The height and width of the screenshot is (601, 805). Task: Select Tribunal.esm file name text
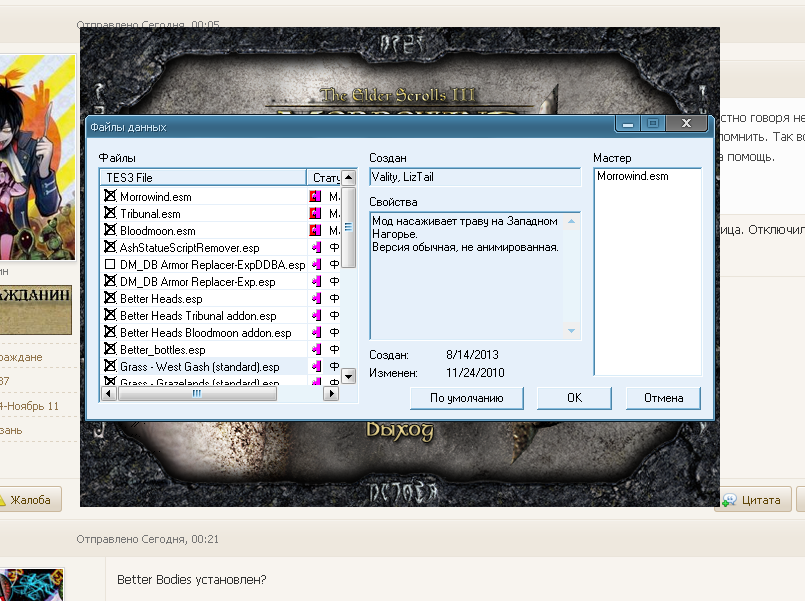point(150,214)
